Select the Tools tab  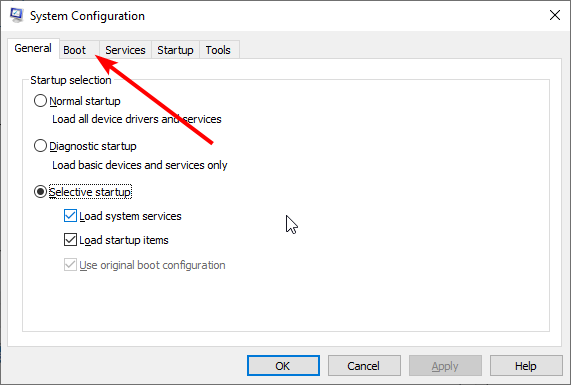[x=218, y=50]
